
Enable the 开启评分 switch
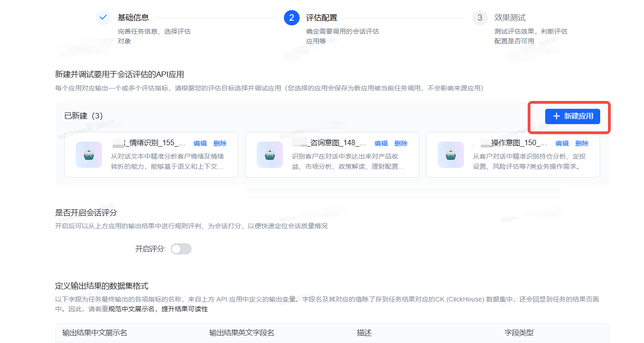point(181,249)
